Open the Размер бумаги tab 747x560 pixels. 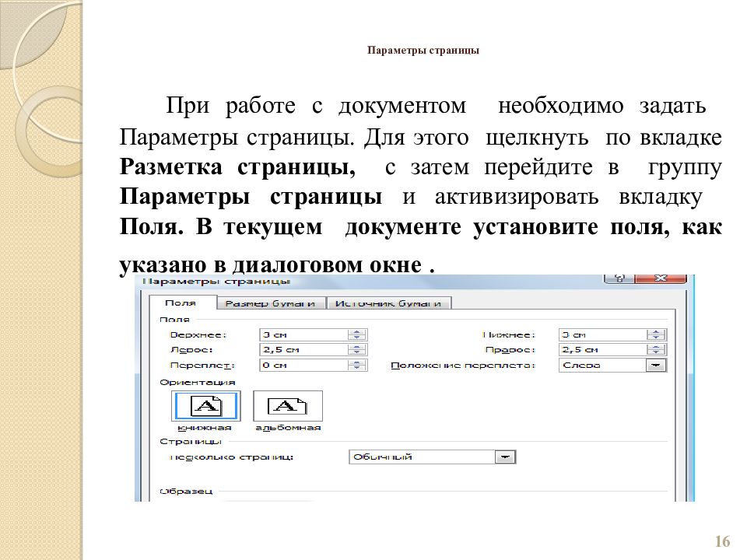(270, 303)
